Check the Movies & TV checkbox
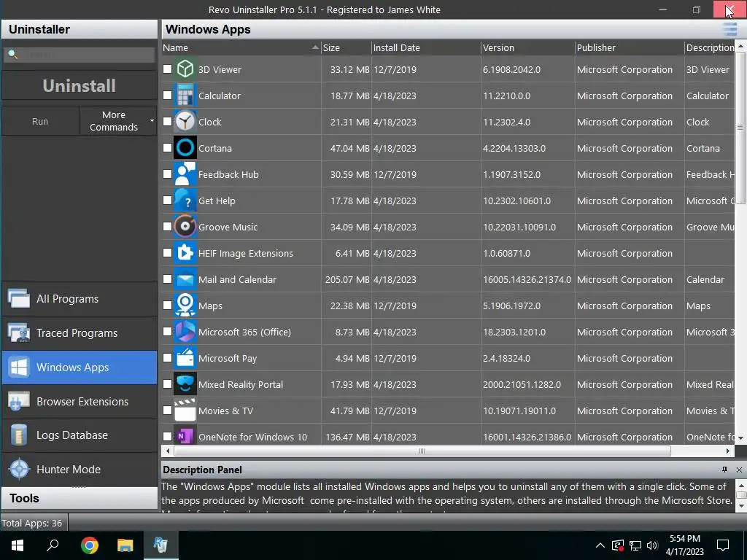Image resolution: width=747 pixels, height=560 pixels. 167,410
